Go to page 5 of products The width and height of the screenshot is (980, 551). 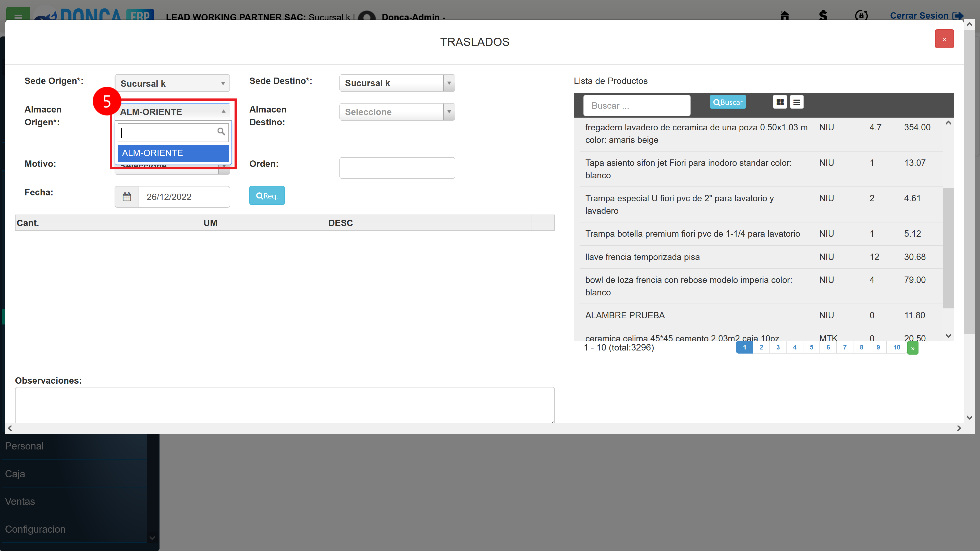[x=812, y=347]
